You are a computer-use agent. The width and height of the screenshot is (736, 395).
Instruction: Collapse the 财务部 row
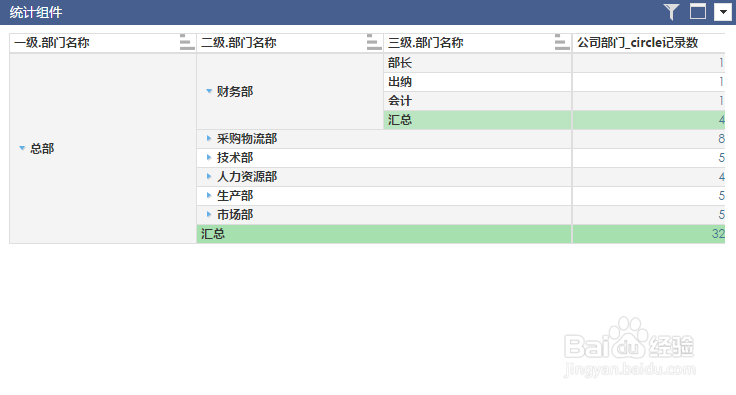point(209,91)
